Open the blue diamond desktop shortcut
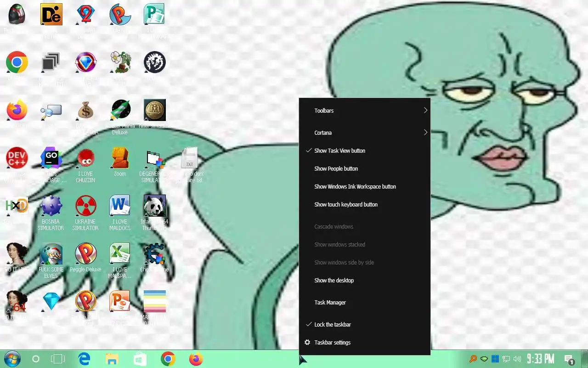Screen dimensions: 588x368 click(51, 301)
